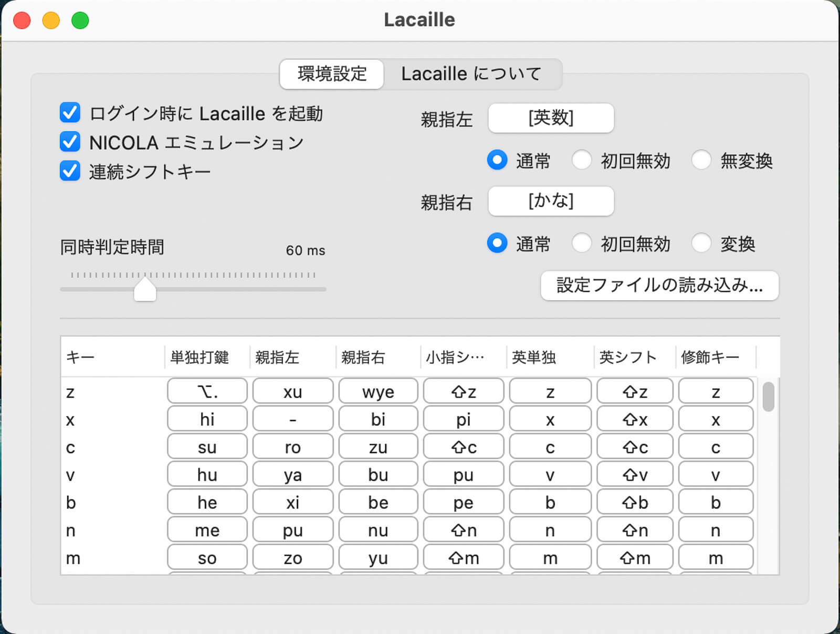
Task: Click the hu cell in row v
Action: click(x=207, y=474)
